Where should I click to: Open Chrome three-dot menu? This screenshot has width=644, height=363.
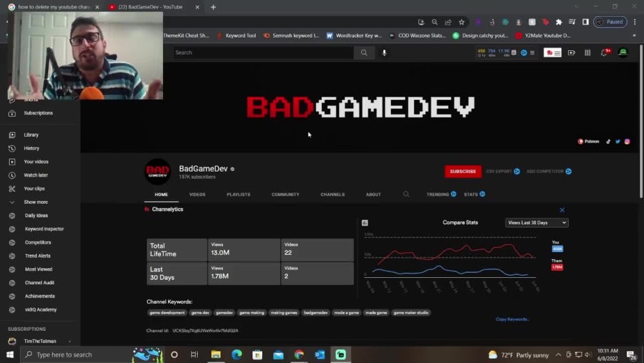coord(634,22)
